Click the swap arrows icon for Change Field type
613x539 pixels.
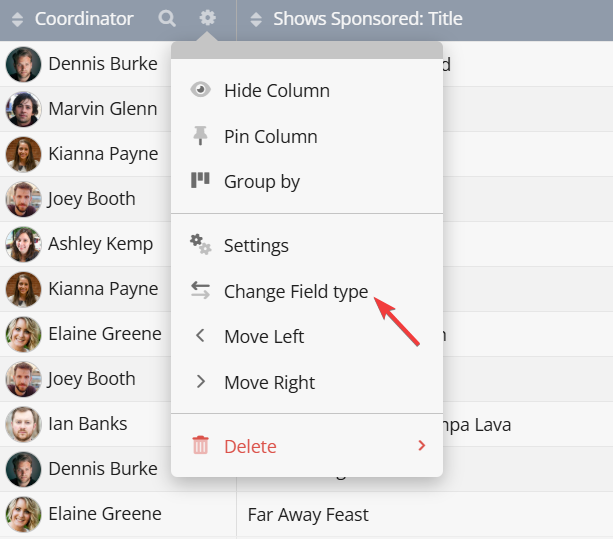coord(201,291)
